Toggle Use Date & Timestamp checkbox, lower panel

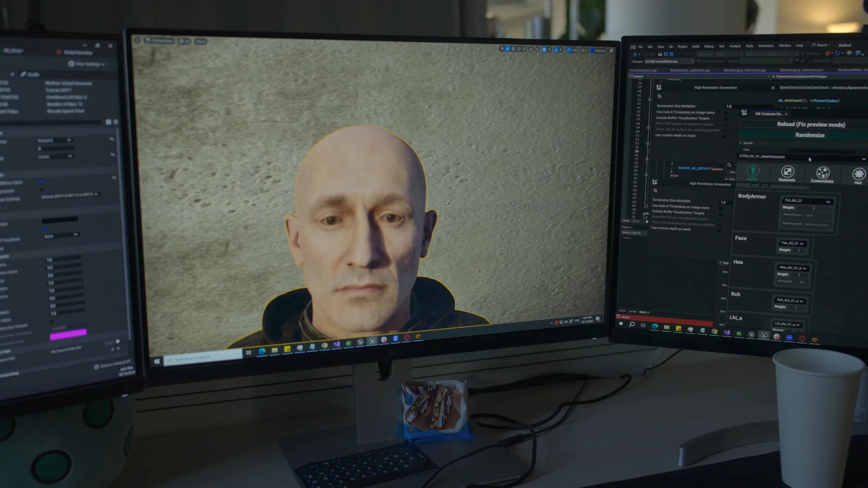click(x=721, y=208)
